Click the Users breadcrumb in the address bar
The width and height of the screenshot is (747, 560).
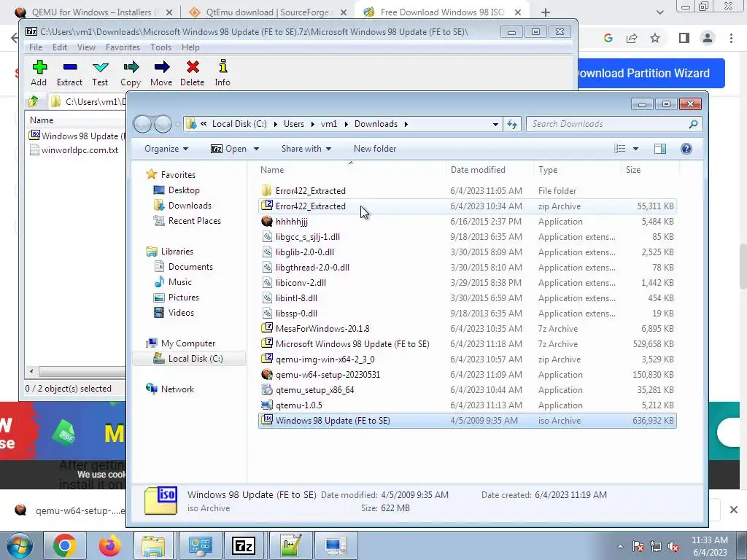pos(294,124)
